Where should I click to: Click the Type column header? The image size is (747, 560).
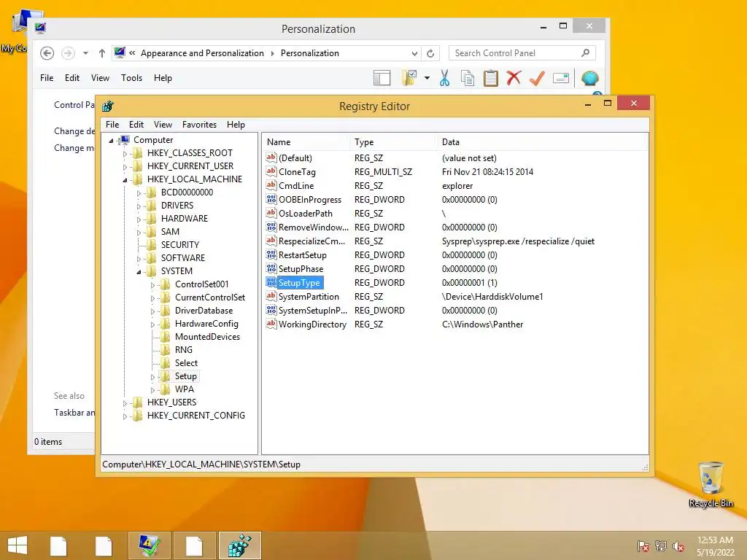393,142
